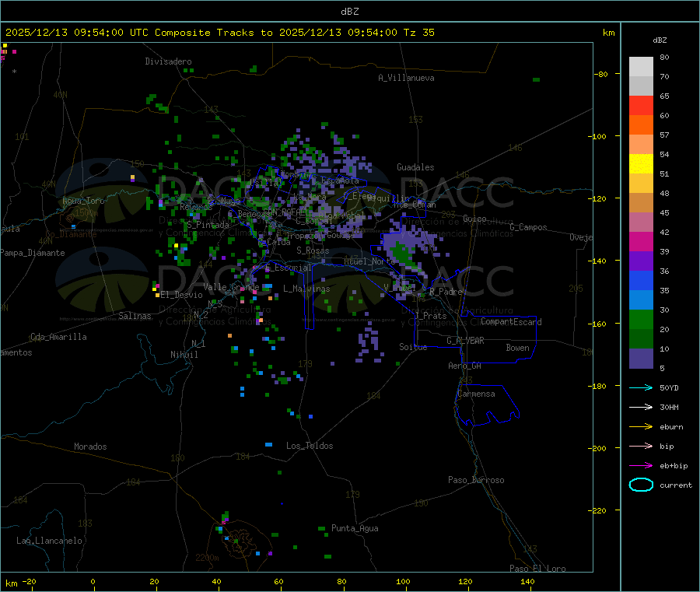Click the -80 km axis tick label
This screenshot has width=700, height=592.
[601, 74]
